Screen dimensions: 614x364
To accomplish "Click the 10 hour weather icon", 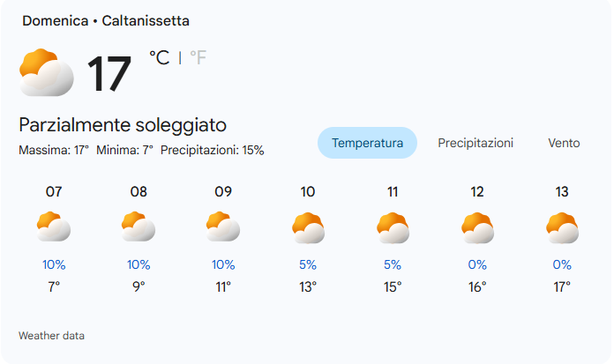I will pos(308,228).
